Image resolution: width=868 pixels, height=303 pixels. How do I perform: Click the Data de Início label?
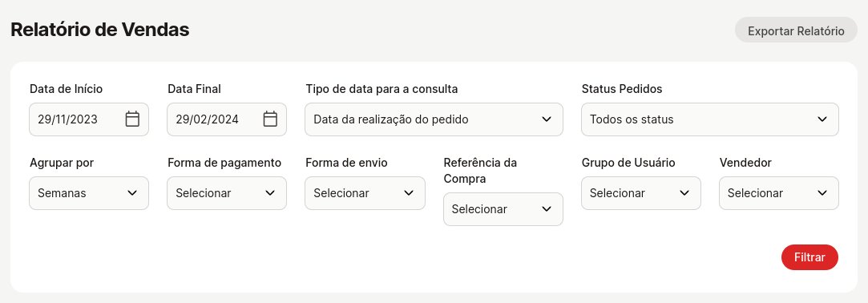[66, 89]
